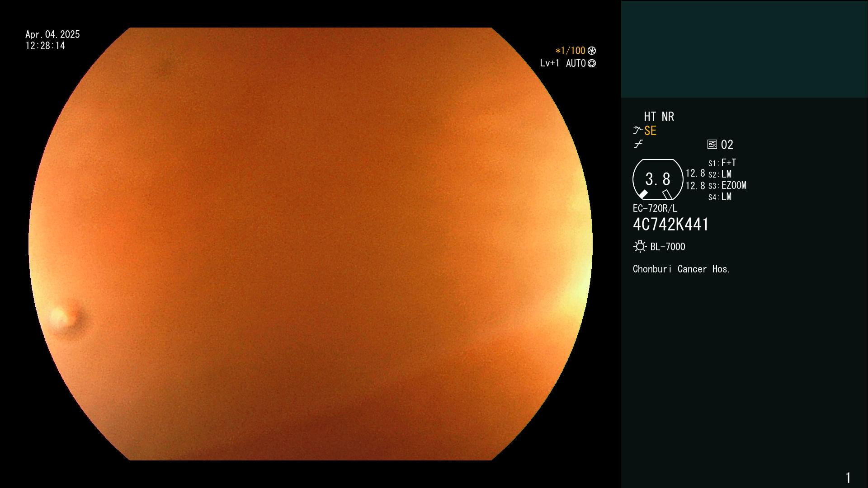Click the BL-7000 light source label
868x488 pixels.
pyautogui.click(x=668, y=247)
